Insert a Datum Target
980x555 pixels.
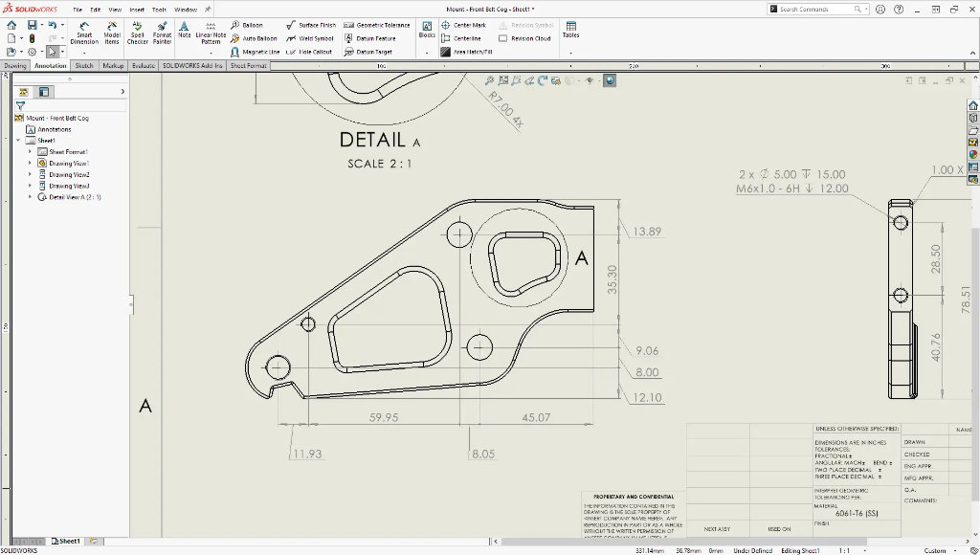pos(369,52)
